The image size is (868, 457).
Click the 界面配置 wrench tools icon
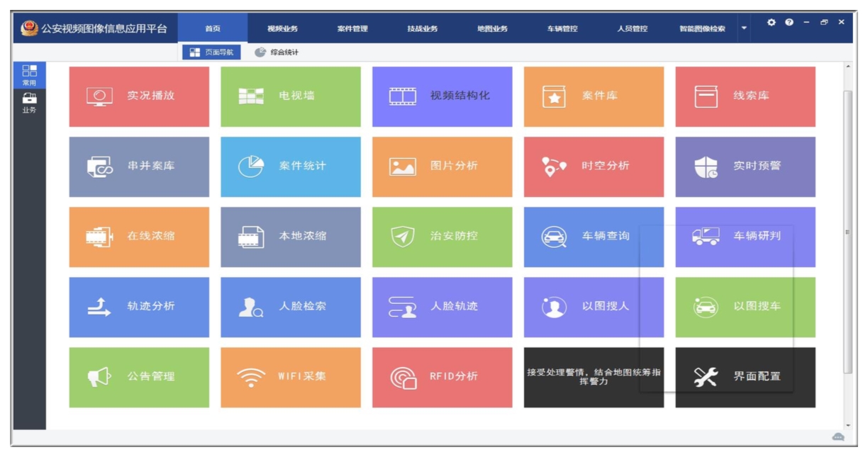[x=706, y=377]
